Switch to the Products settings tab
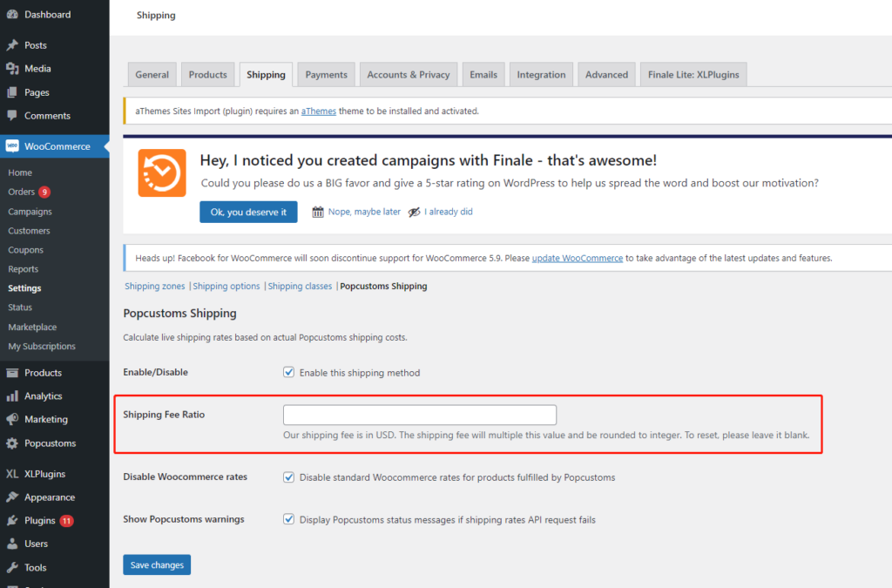 [x=207, y=75]
